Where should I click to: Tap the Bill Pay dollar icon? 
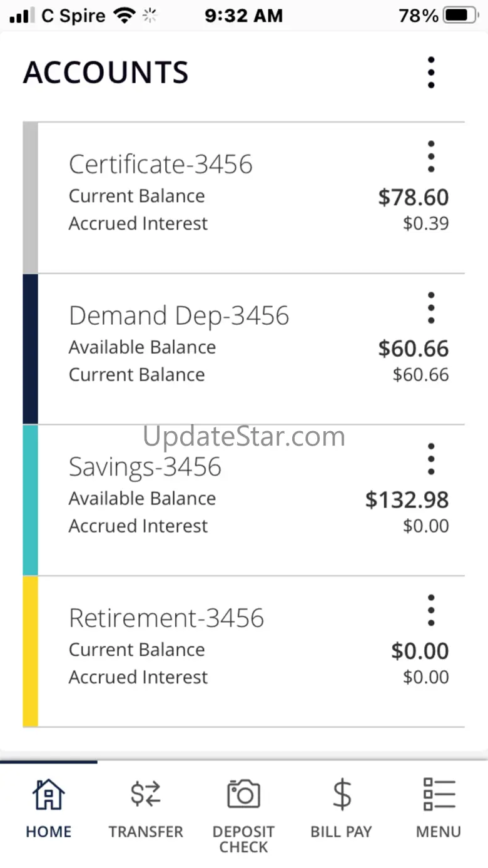[342, 795]
